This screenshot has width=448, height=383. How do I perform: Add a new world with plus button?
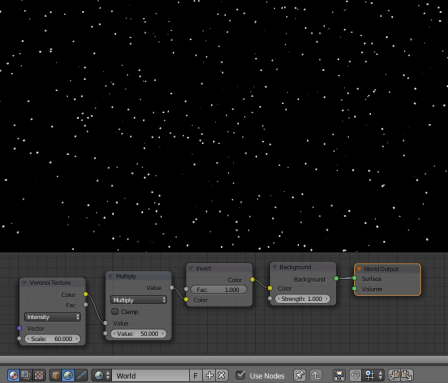tap(209, 375)
